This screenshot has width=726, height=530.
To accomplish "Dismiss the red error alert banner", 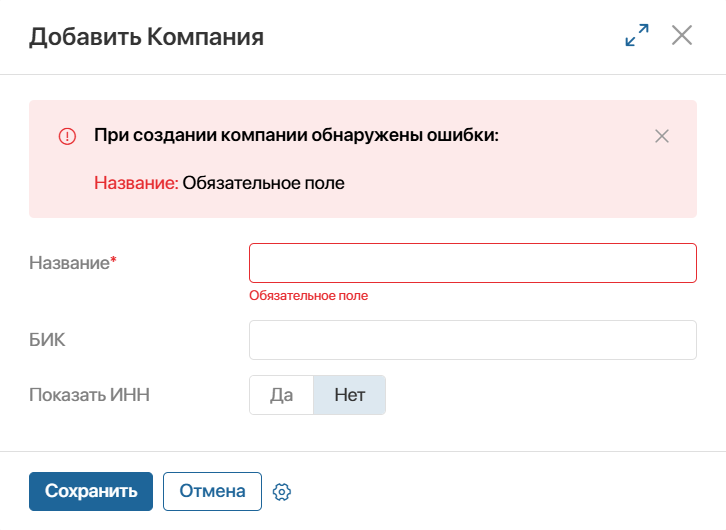I will (662, 136).
